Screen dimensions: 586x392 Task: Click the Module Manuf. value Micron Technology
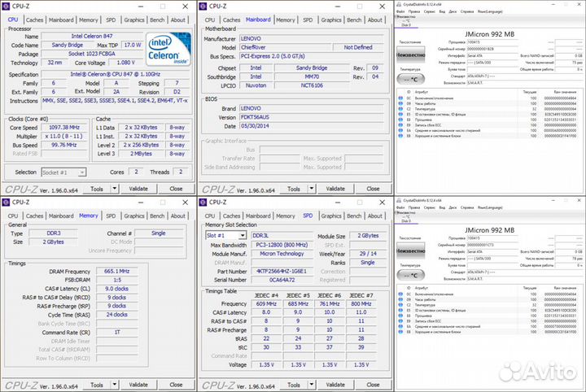(x=282, y=254)
